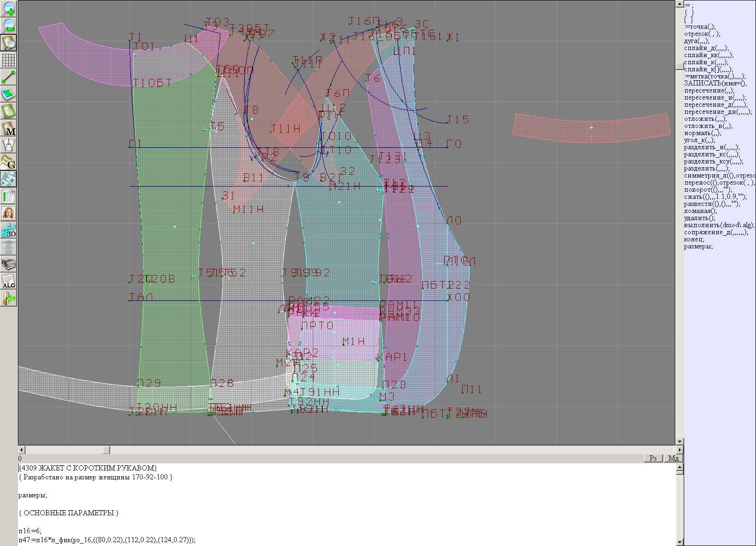Select the line segment tool icon
The height and width of the screenshot is (546, 756).
tap(9, 77)
